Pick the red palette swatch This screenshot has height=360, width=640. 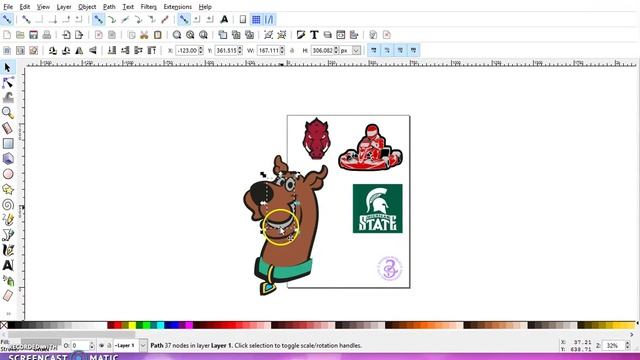(118, 325)
